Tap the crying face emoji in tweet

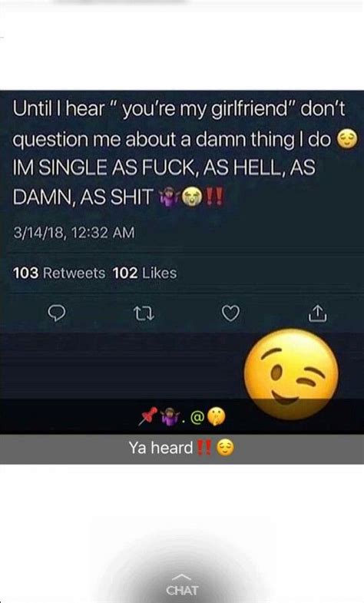click(x=192, y=197)
